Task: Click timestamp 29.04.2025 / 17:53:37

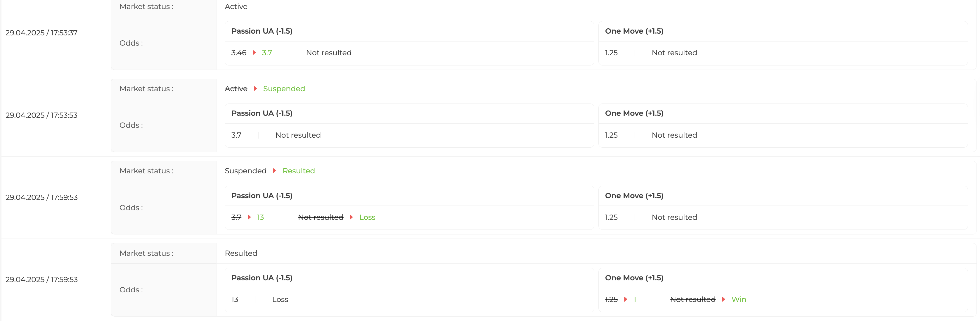Action: pyautogui.click(x=41, y=33)
